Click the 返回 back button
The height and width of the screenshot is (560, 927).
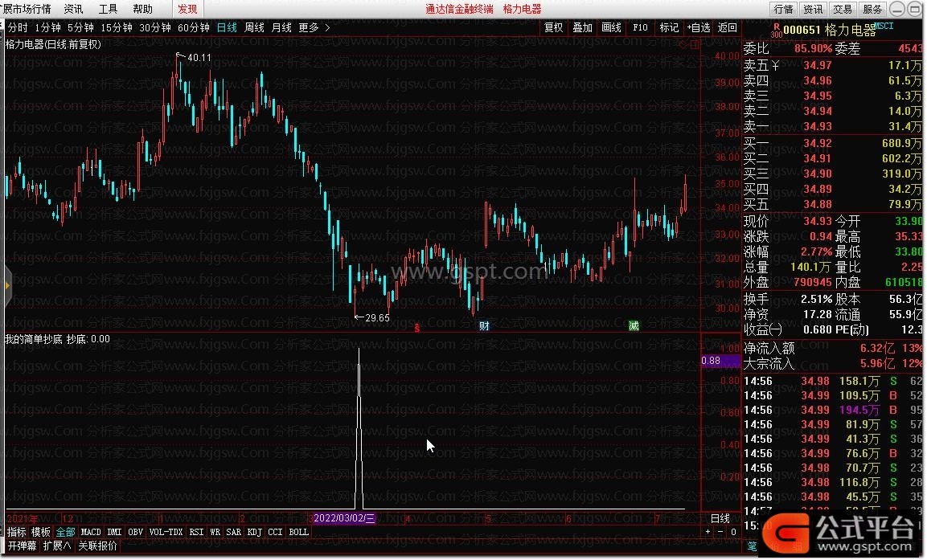[x=727, y=28]
